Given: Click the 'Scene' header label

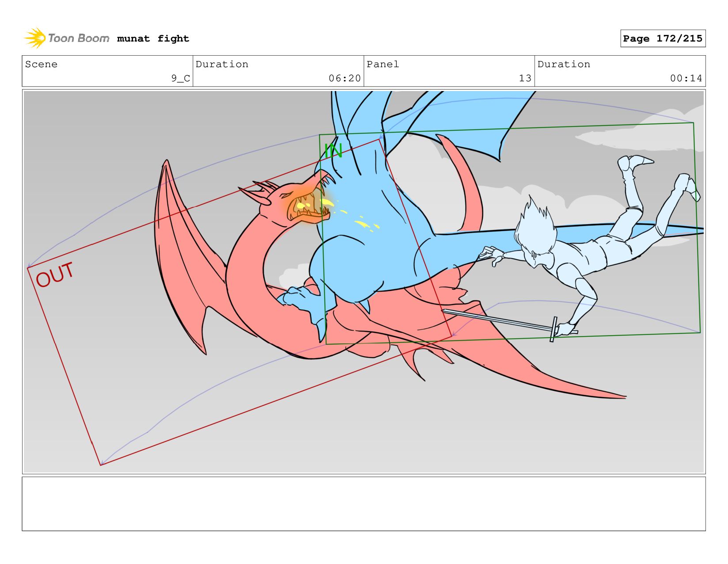Looking at the screenshot, I should (x=41, y=64).
